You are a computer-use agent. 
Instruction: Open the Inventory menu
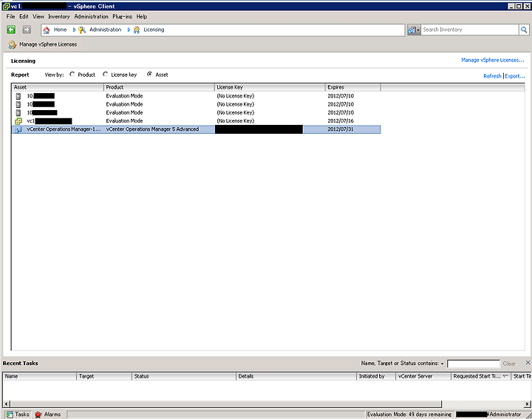(x=58, y=16)
